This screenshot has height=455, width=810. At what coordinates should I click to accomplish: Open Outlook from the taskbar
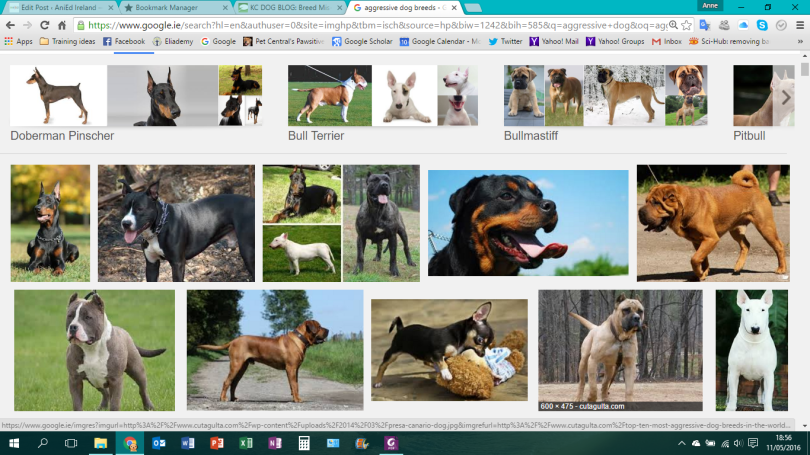(x=159, y=442)
